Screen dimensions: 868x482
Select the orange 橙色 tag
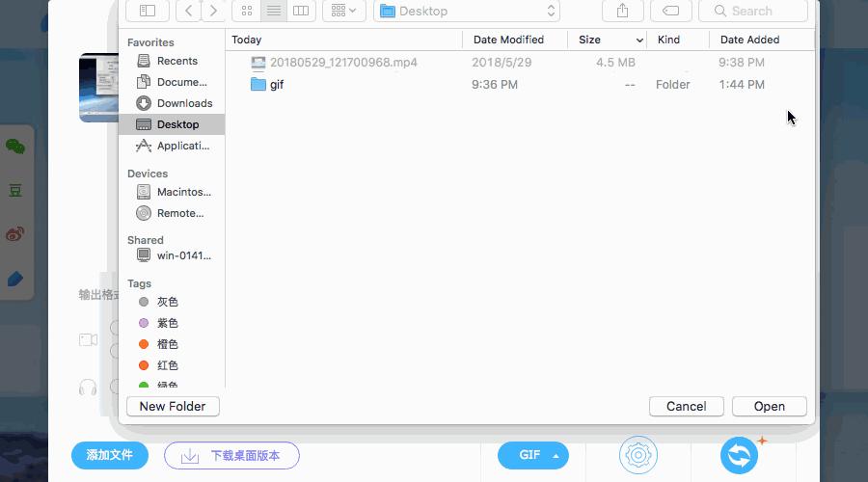pos(167,344)
